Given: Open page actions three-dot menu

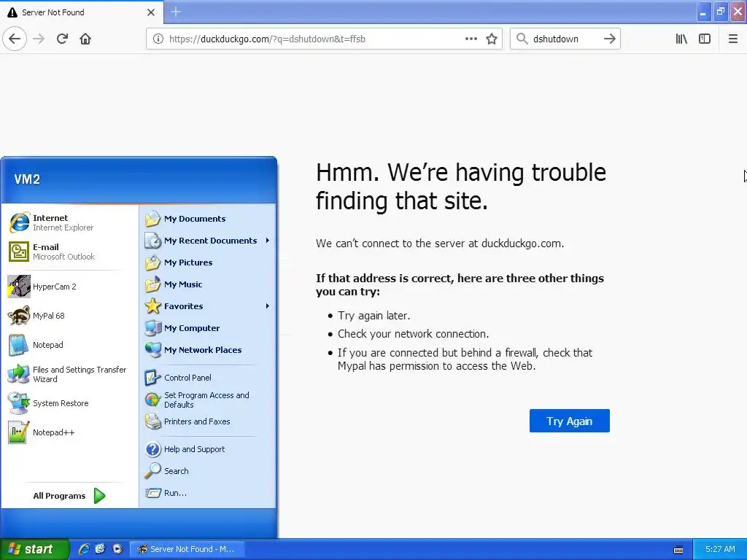Looking at the screenshot, I should (x=471, y=39).
